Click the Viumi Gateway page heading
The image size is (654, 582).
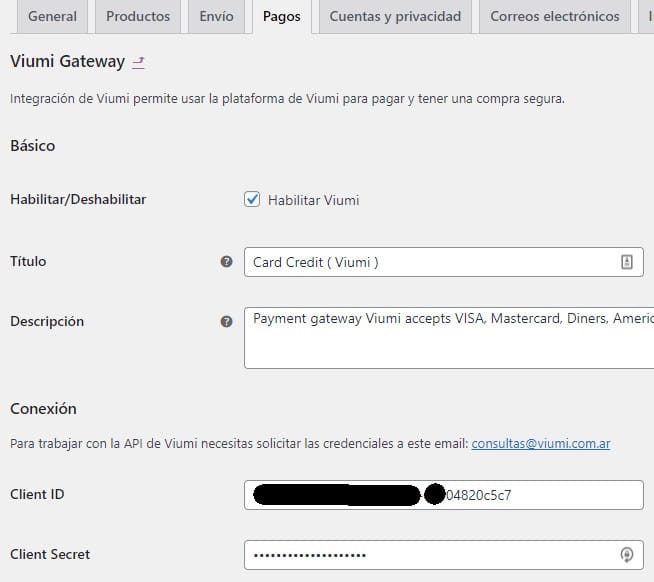(x=68, y=61)
